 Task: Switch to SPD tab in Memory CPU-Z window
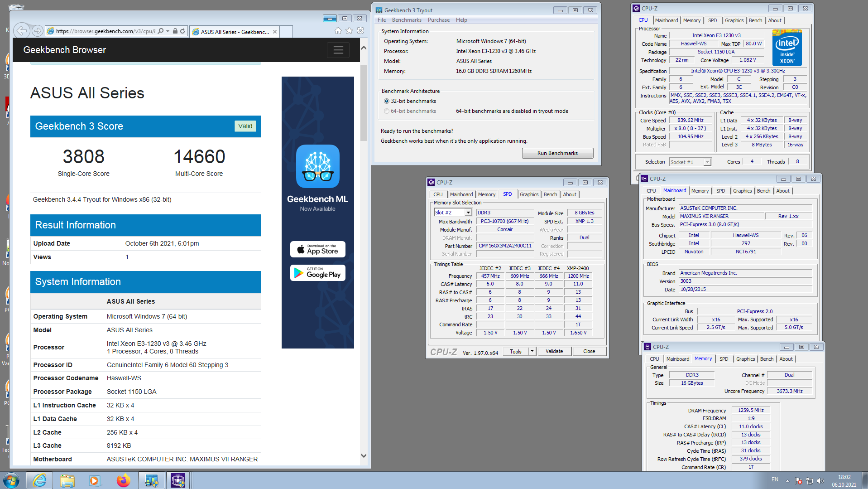pyautogui.click(x=724, y=359)
